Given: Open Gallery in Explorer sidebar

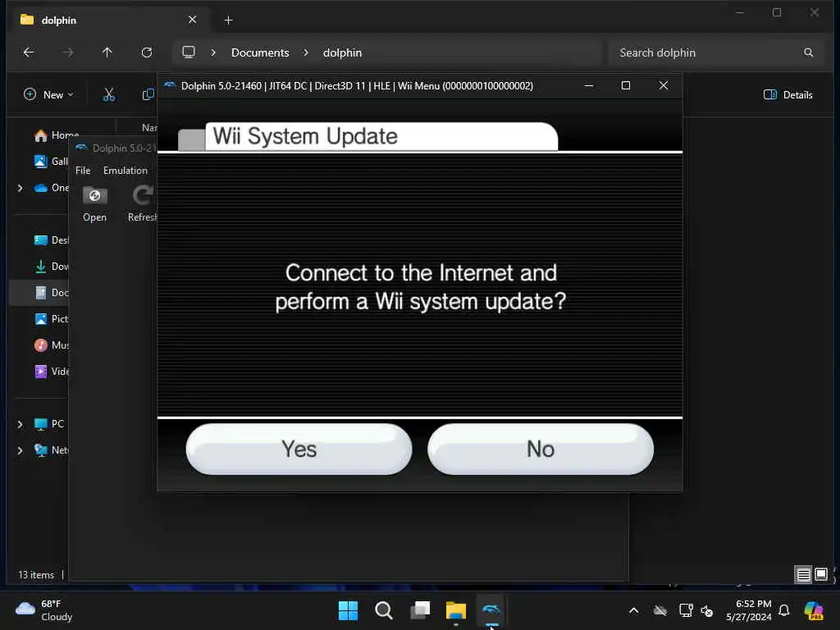Looking at the screenshot, I should click(x=51, y=162).
